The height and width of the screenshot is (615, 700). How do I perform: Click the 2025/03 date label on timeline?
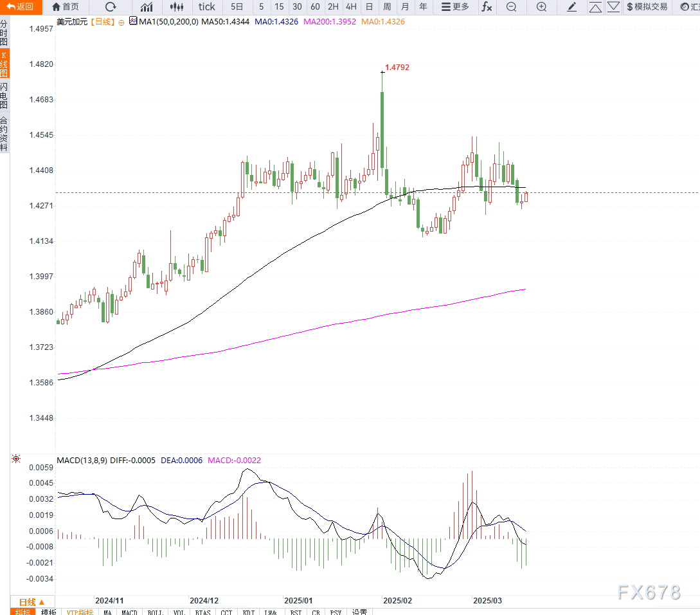(x=487, y=601)
